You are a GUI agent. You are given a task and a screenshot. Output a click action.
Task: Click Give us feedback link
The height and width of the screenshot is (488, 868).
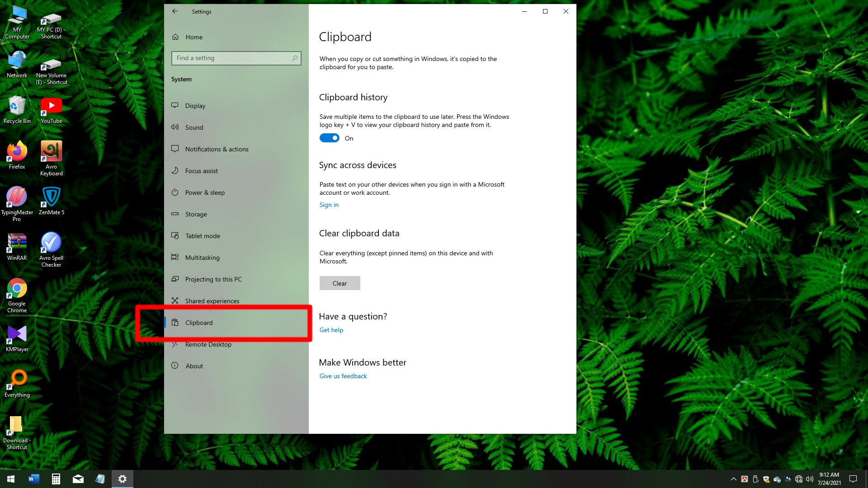343,376
